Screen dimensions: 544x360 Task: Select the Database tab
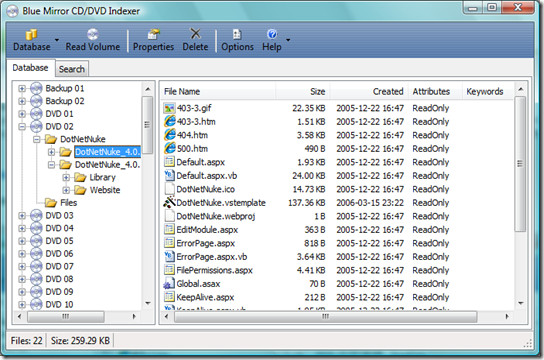(30, 68)
